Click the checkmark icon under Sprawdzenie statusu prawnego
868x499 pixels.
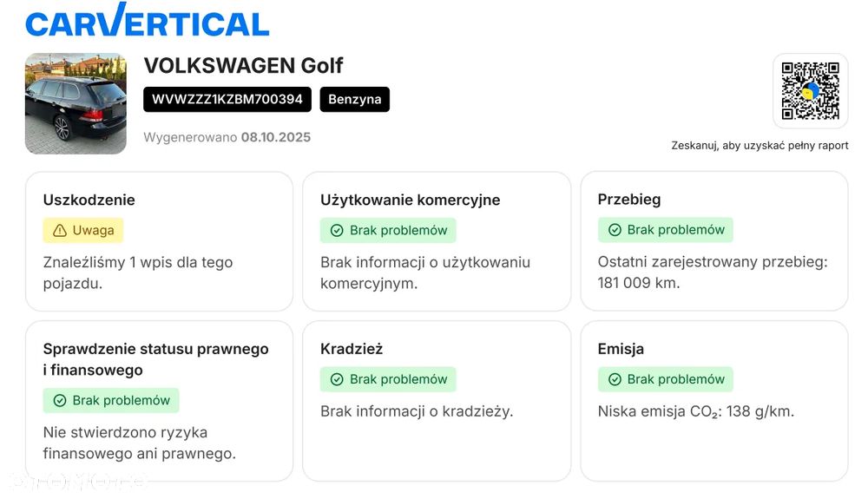pos(60,400)
